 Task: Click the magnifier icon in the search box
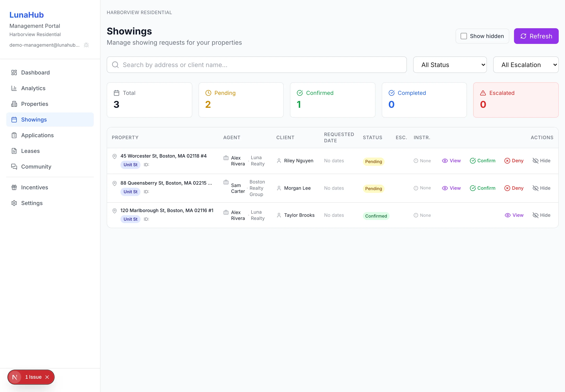tap(115, 65)
